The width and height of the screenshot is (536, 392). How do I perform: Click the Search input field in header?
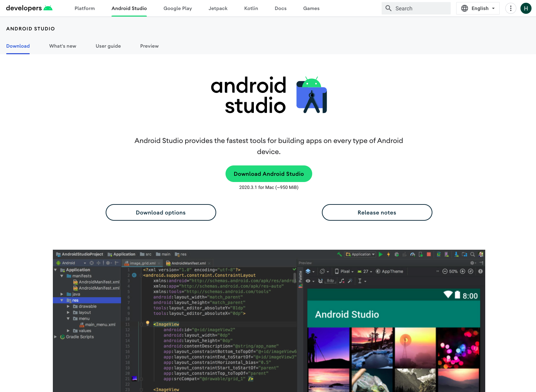416,8
